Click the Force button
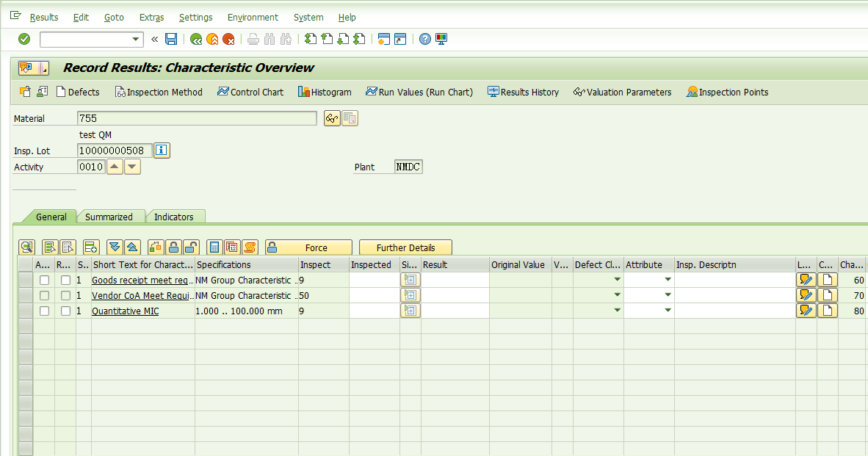The width and height of the screenshot is (868, 456). coord(308,247)
